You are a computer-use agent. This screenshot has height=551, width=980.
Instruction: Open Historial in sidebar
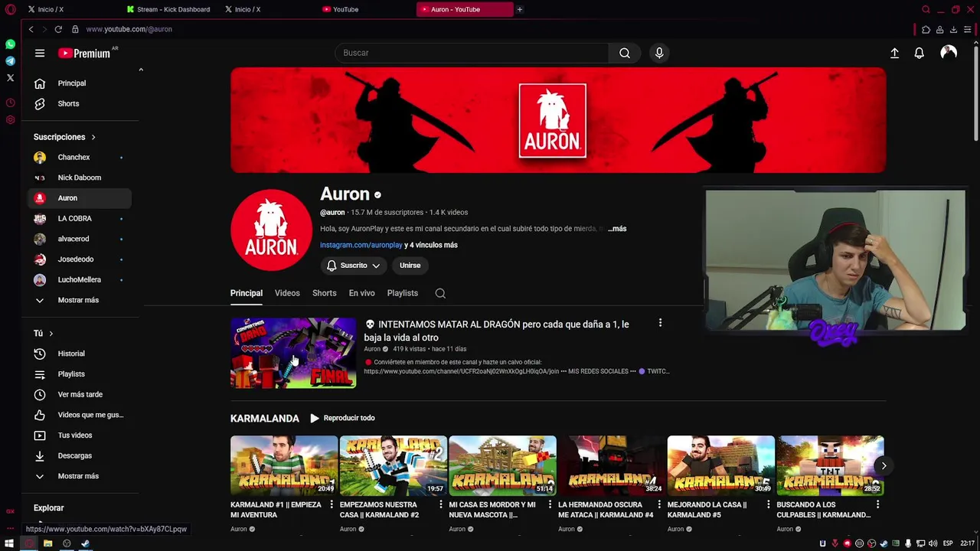(80, 354)
